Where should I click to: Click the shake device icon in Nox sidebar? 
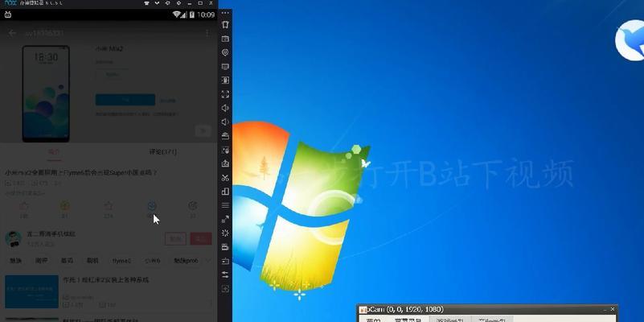225,25
